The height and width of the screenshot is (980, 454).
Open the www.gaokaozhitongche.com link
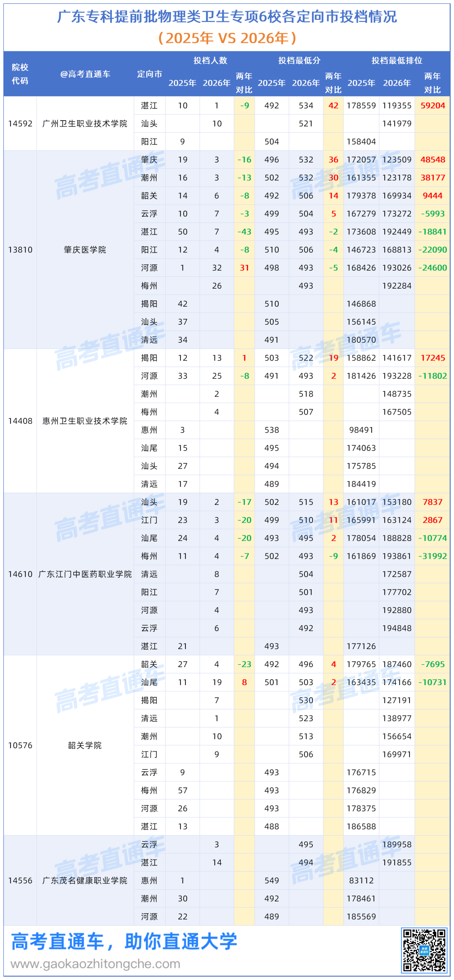(x=95, y=964)
